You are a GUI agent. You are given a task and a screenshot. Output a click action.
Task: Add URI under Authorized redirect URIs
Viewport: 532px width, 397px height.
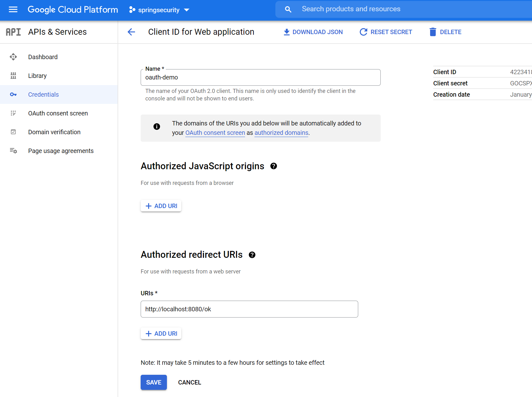(161, 333)
